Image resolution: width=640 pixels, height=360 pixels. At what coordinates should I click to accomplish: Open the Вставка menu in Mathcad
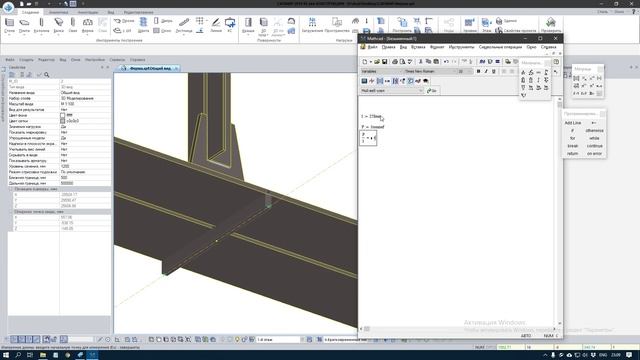pyautogui.click(x=418, y=47)
